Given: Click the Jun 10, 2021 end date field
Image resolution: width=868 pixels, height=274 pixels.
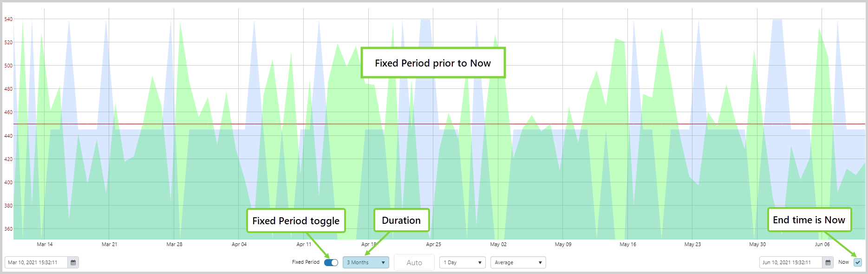Looking at the screenshot, I should 791,262.
